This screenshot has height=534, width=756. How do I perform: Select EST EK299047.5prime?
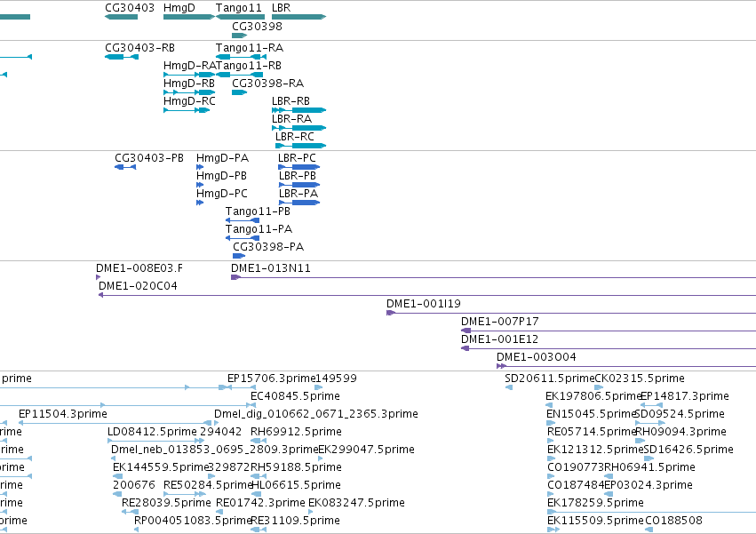click(x=366, y=450)
